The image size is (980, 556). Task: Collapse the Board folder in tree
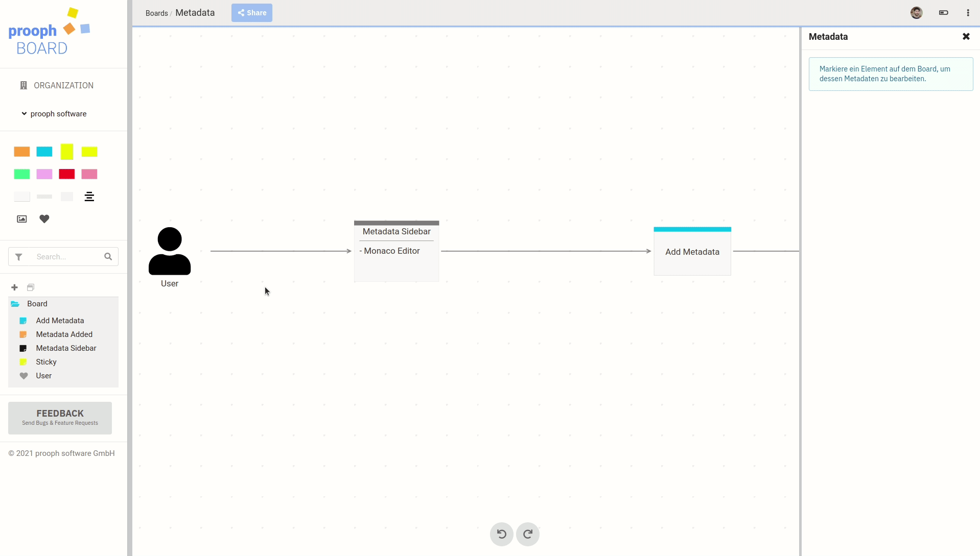15,304
